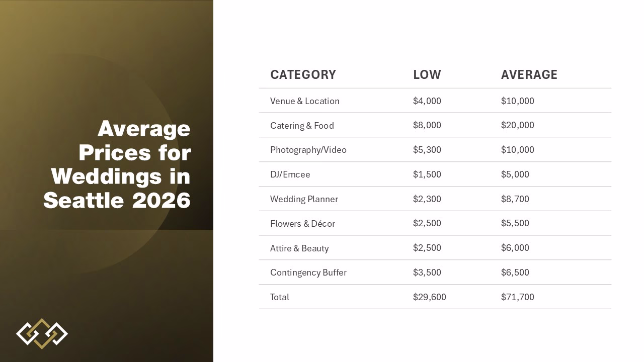This screenshot has width=644, height=362.
Task: Click the $20,000 catering average value
Action: pyautogui.click(x=517, y=125)
